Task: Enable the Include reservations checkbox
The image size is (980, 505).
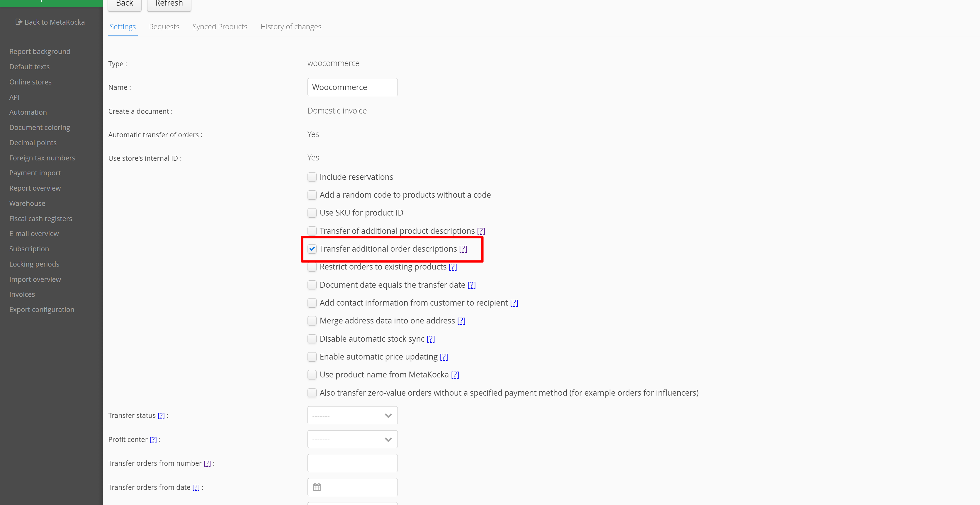Action: pos(312,177)
